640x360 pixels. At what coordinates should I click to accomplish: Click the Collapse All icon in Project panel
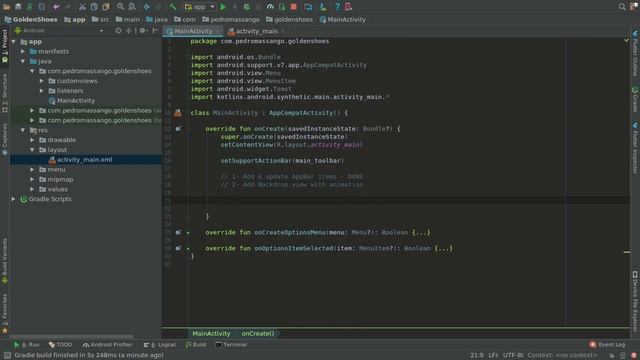[x=129, y=30]
